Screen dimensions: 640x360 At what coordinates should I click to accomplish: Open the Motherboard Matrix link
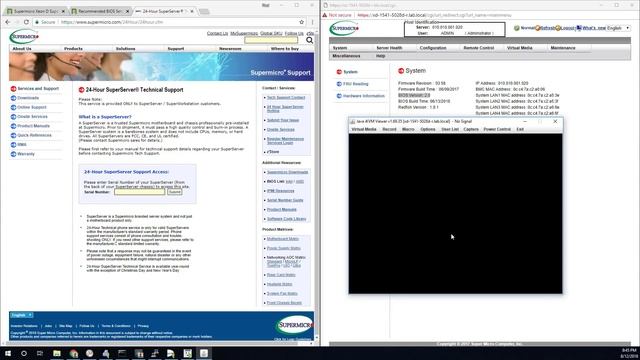pos(283,239)
